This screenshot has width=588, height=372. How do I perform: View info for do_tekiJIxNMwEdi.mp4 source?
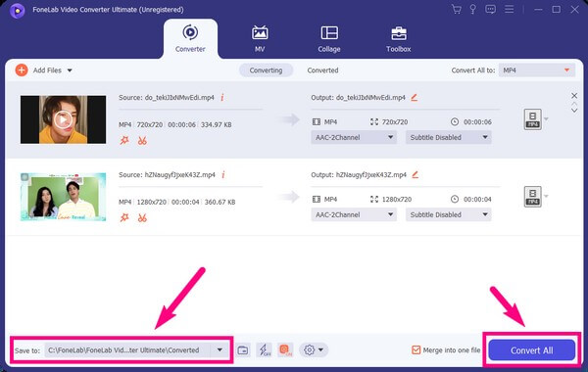coord(222,97)
